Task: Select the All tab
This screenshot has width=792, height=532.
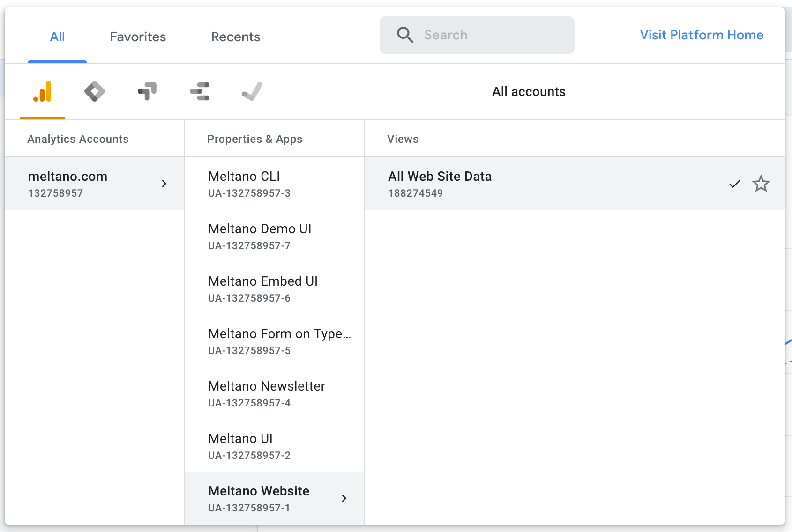Action: point(57,37)
